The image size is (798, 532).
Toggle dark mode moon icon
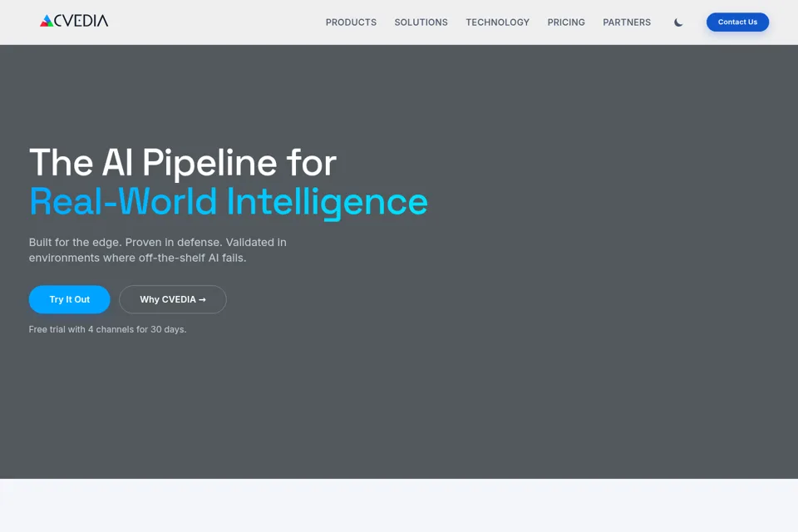[x=678, y=22]
